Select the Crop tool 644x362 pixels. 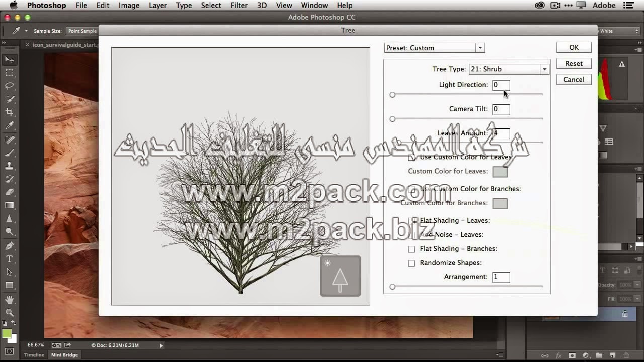pos(10,112)
